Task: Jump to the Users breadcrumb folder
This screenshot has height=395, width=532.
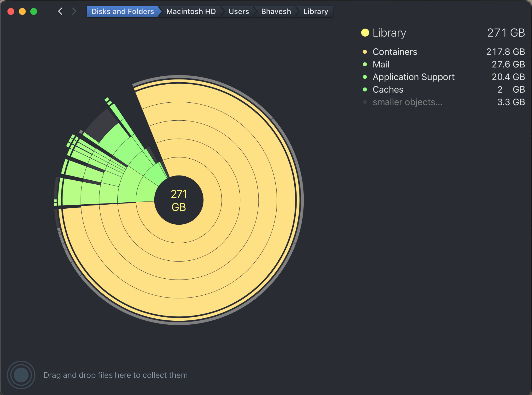Action: (239, 11)
